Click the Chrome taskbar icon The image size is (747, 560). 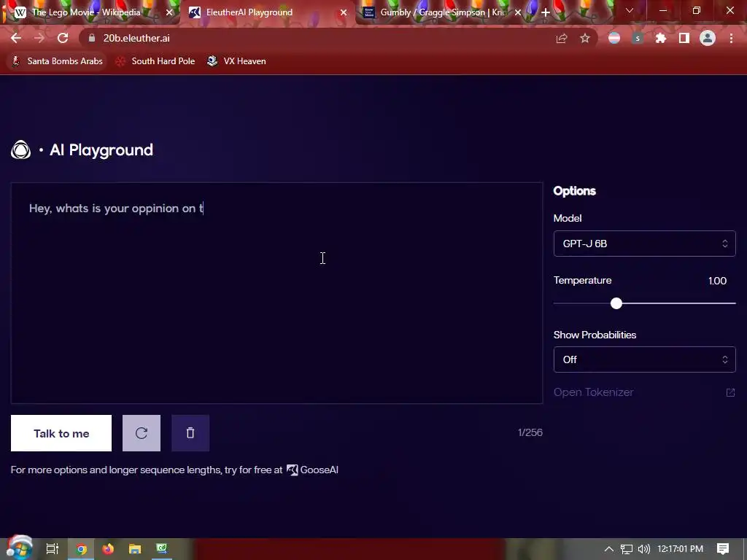click(82, 549)
